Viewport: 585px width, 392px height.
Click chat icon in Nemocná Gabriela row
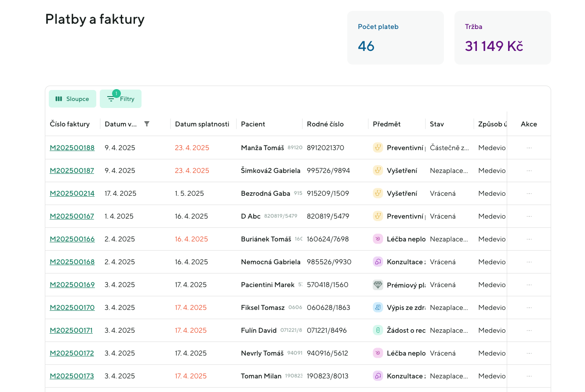tap(378, 262)
